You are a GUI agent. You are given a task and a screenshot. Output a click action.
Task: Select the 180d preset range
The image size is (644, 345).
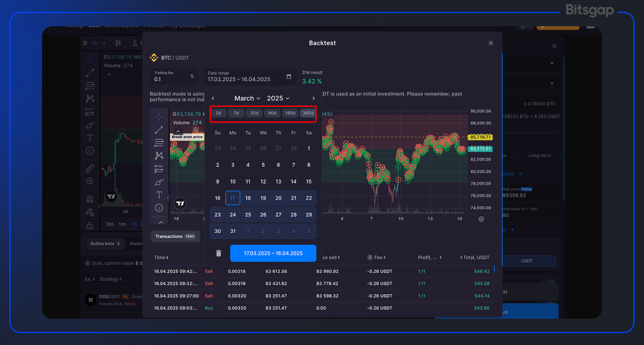tap(290, 113)
